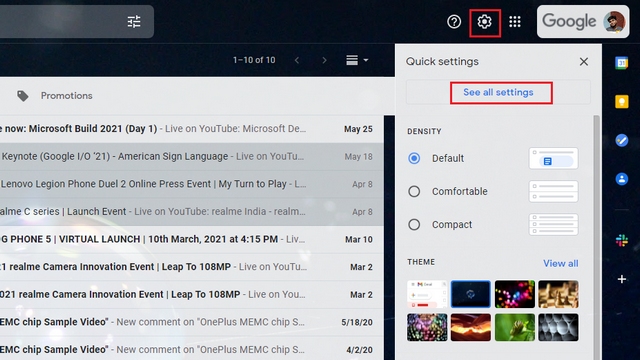Click See all settings button
Screen dimensions: 640x360
(x=498, y=92)
